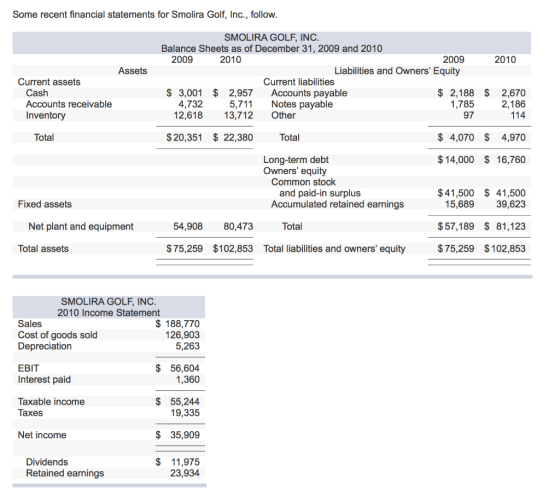Click the Total assets label
The image size is (560, 495).
43,249
